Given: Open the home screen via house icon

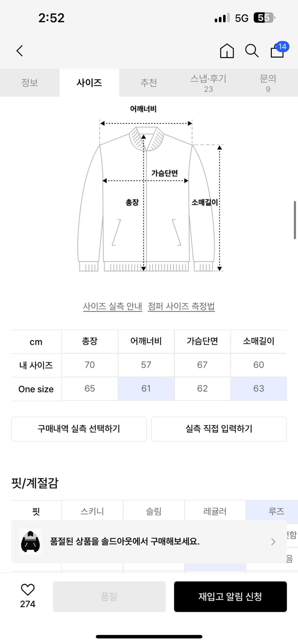Looking at the screenshot, I should click(x=227, y=51).
